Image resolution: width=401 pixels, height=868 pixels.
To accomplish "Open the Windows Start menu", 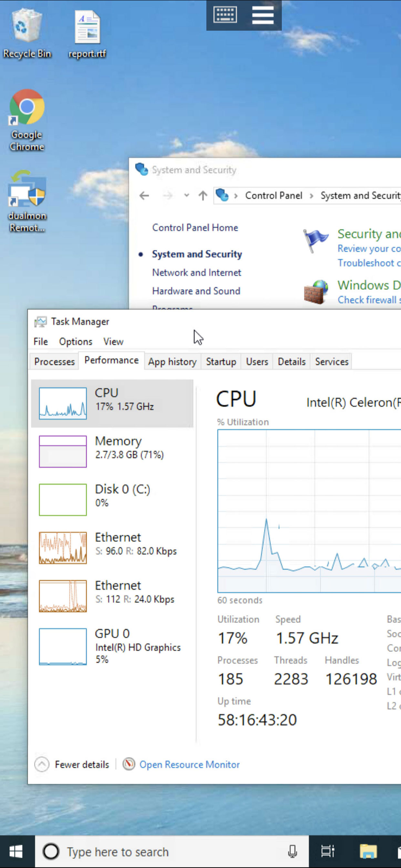I will click(16, 852).
